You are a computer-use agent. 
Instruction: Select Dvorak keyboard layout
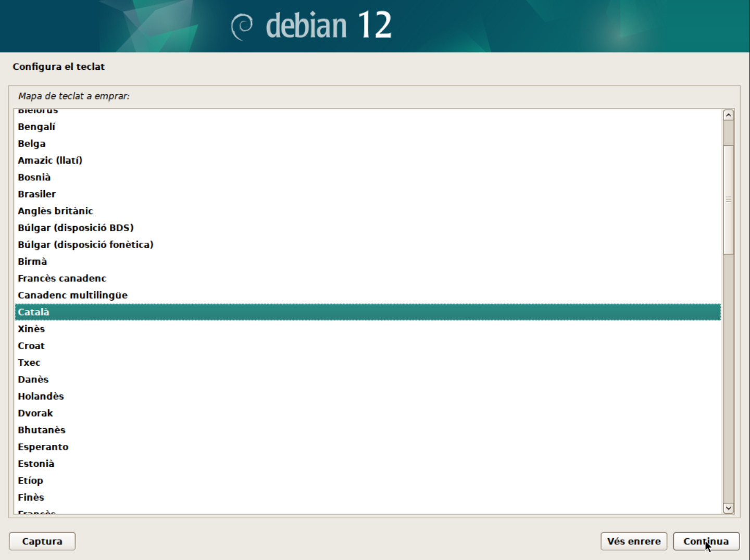point(368,413)
